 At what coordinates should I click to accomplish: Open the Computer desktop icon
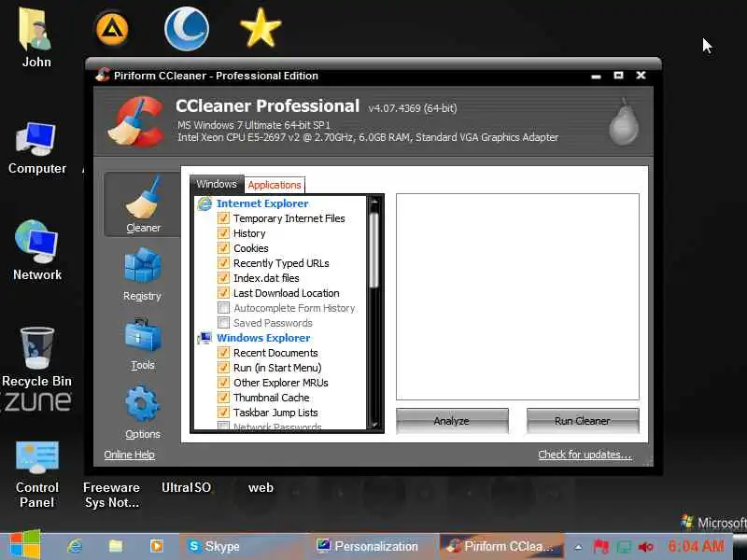point(36,148)
